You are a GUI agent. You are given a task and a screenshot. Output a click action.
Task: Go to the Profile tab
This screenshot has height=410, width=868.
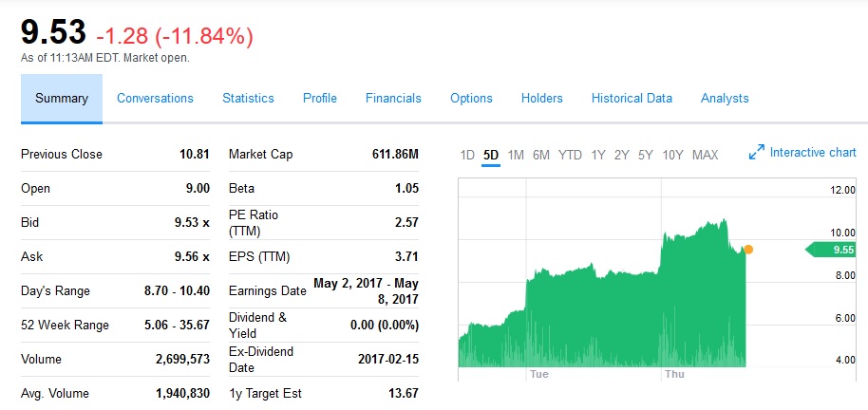click(x=320, y=99)
